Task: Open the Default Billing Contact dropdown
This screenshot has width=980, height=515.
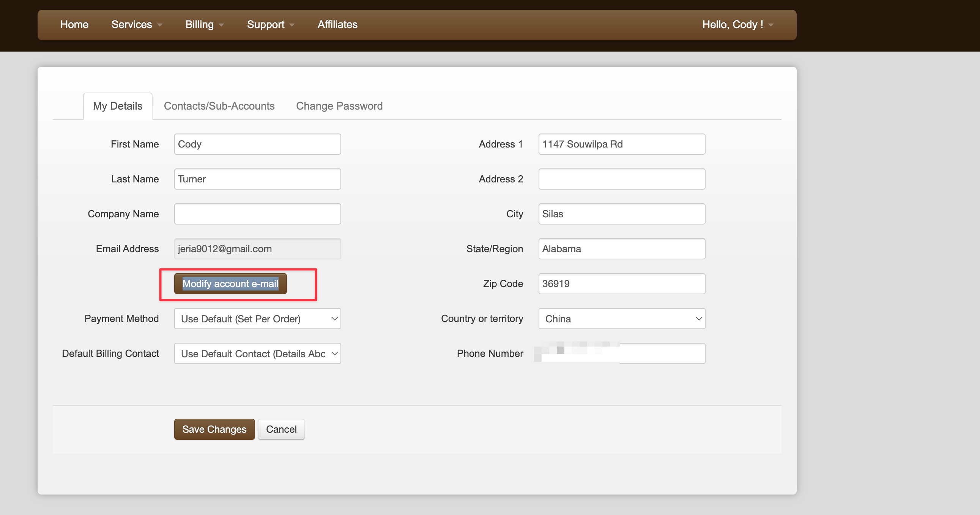Action: coord(257,353)
